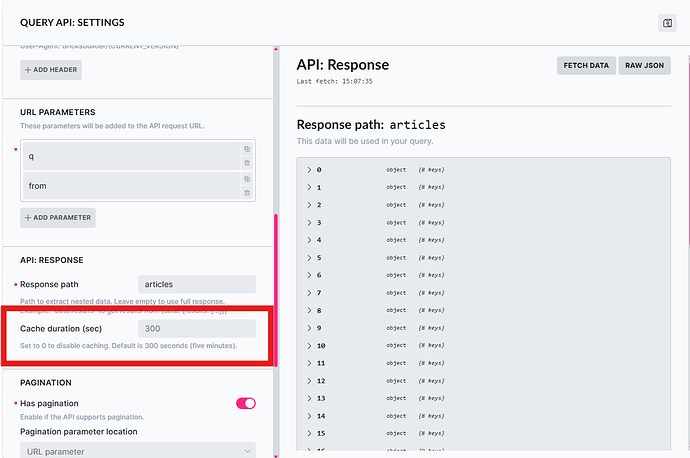Expand response item 15
Screen dimensions: 690x458
(x=310, y=433)
